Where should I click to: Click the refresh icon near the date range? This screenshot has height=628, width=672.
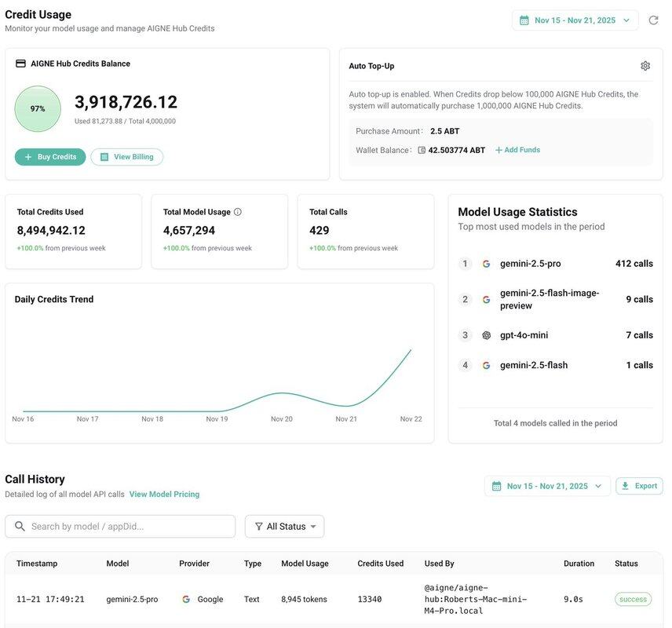pyautogui.click(x=653, y=20)
